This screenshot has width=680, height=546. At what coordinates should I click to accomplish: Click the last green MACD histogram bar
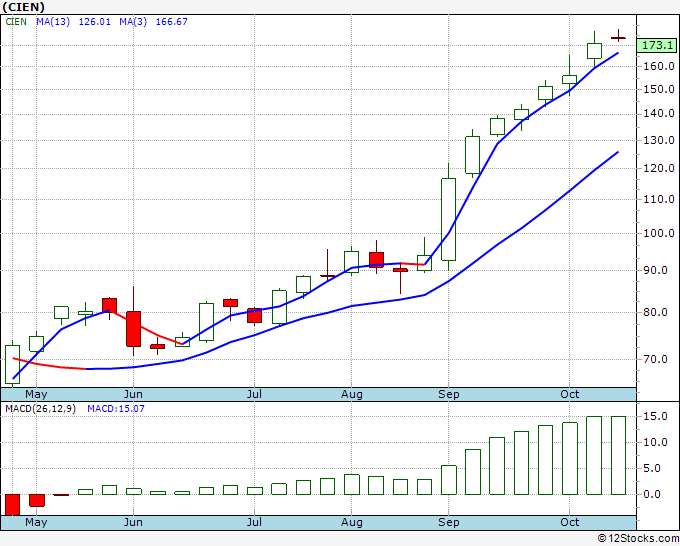618,455
